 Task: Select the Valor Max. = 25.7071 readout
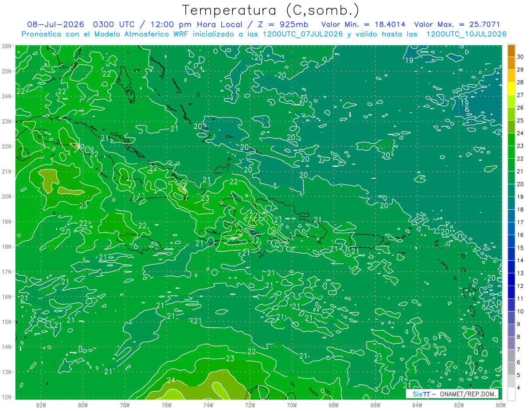tap(457, 24)
